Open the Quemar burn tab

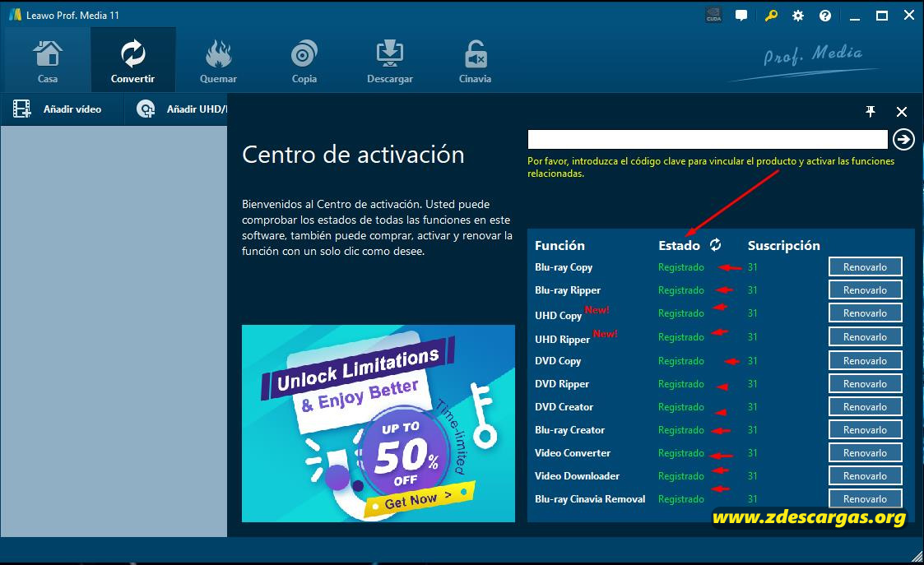(218, 61)
